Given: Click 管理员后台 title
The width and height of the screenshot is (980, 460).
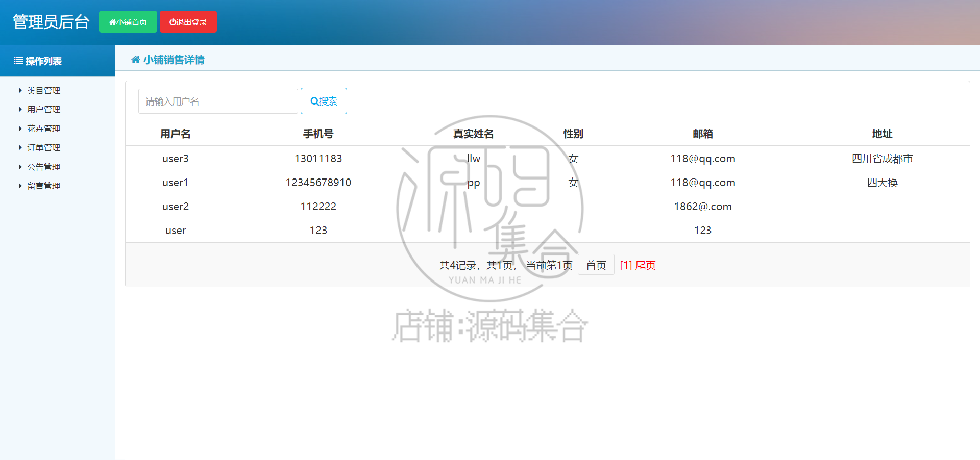Looking at the screenshot, I should pos(51,22).
